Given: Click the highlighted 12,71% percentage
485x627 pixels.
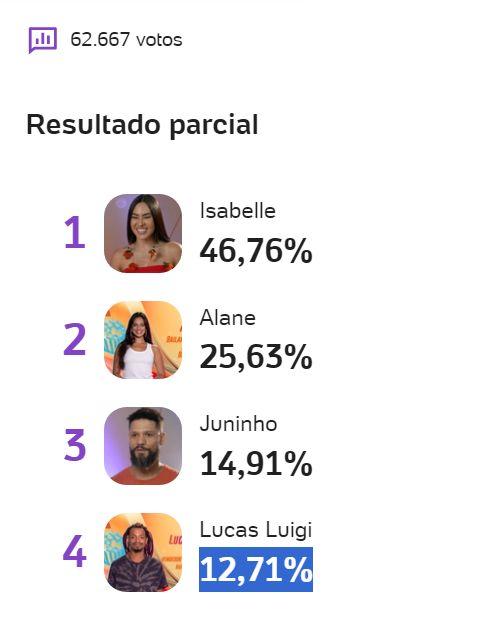Looking at the screenshot, I should click(x=256, y=569).
